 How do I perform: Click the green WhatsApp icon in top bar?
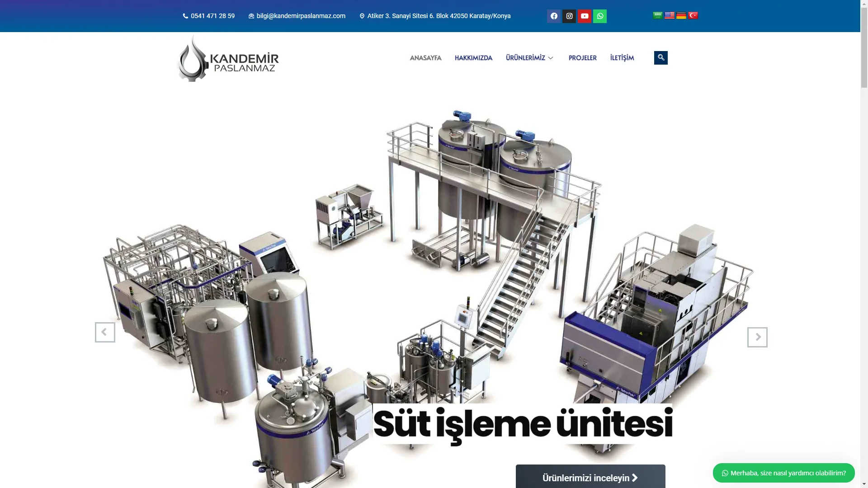[600, 16]
